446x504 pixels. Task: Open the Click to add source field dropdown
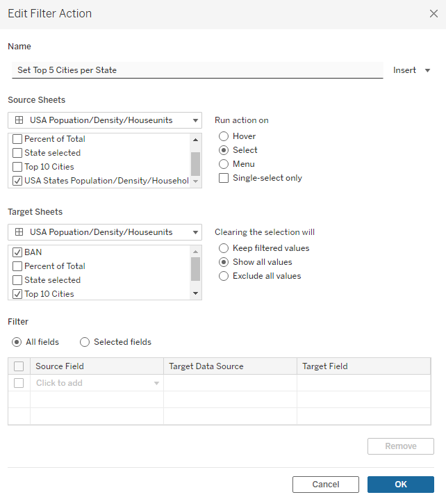(x=156, y=383)
